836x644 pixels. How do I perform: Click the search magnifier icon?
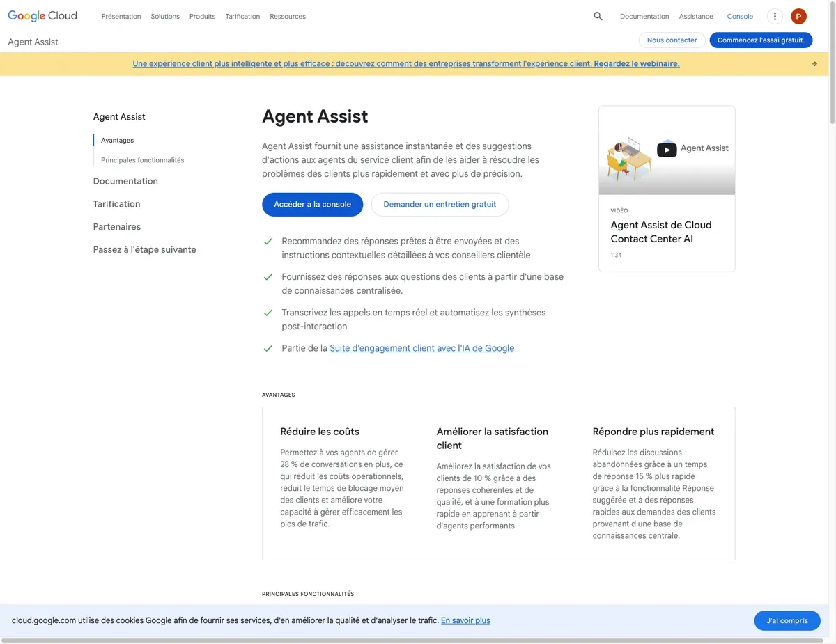(598, 16)
